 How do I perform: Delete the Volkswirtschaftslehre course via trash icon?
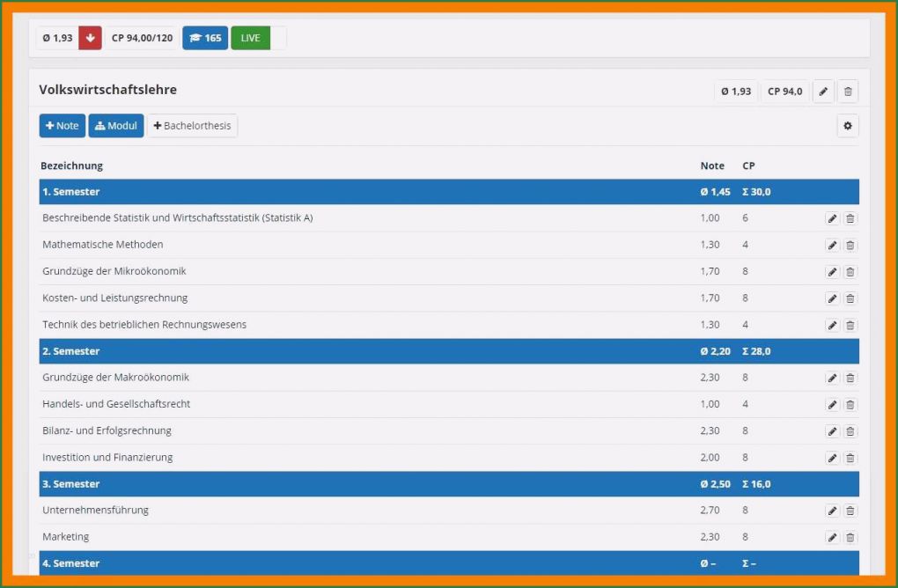coord(847,92)
